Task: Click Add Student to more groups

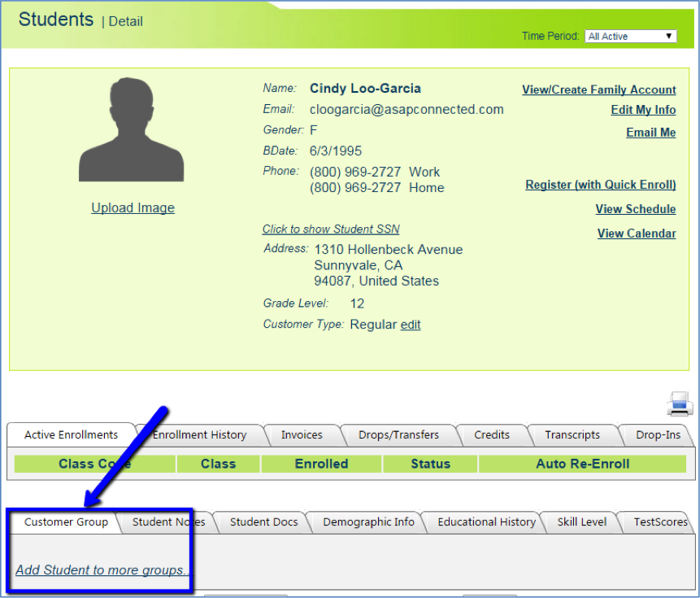Action: 102,570
